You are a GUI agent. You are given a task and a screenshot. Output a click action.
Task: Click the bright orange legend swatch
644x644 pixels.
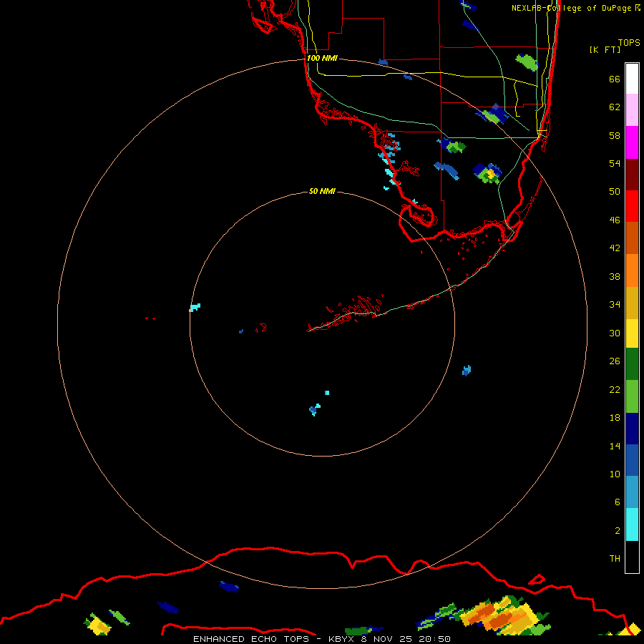pyautogui.click(x=632, y=270)
